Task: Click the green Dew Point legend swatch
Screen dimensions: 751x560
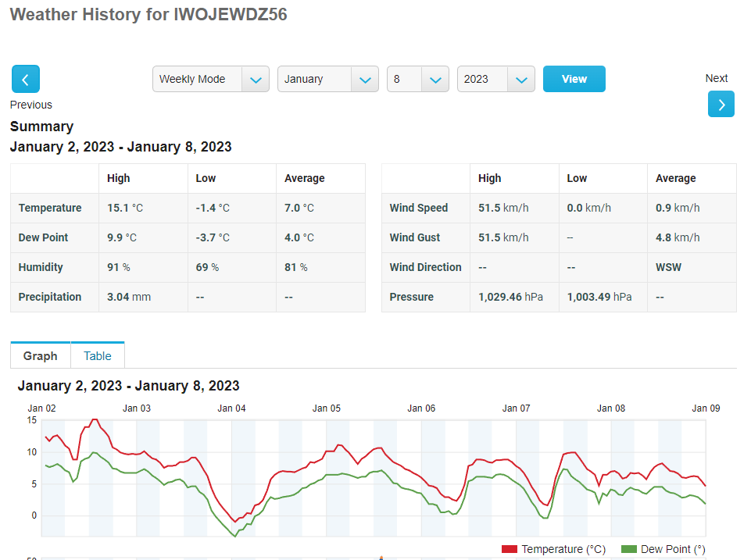Action: [x=628, y=550]
